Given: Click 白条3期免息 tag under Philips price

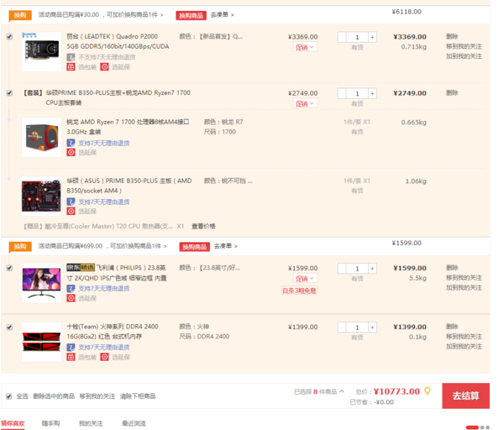Looking at the screenshot, I should [299, 291].
